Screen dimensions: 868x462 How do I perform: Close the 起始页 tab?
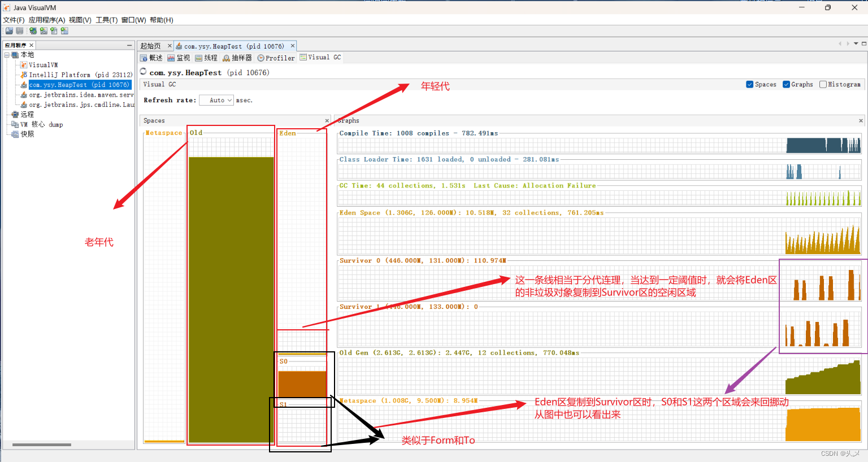coord(170,46)
